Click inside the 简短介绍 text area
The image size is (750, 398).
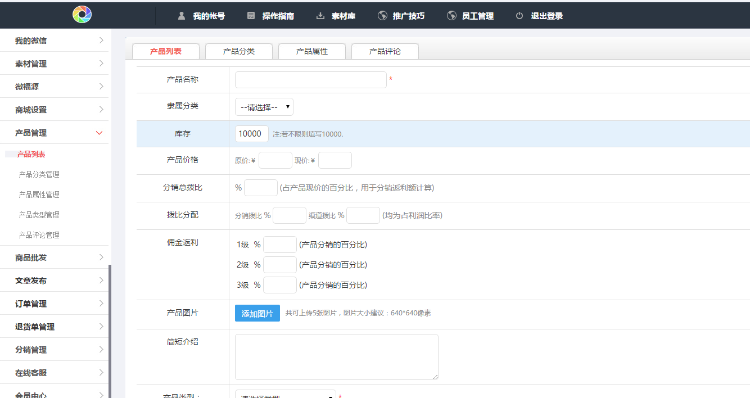tap(337, 357)
